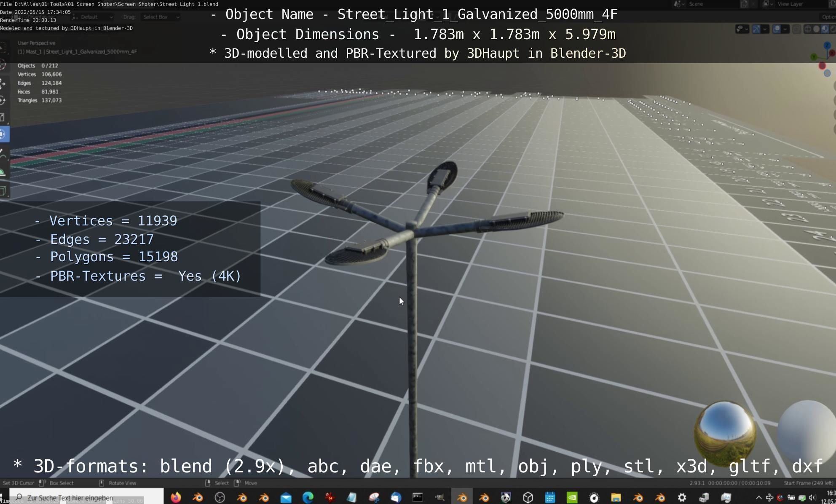Open the panda icon app in taskbar
The height and width of the screenshot is (504, 836).
tap(506, 498)
